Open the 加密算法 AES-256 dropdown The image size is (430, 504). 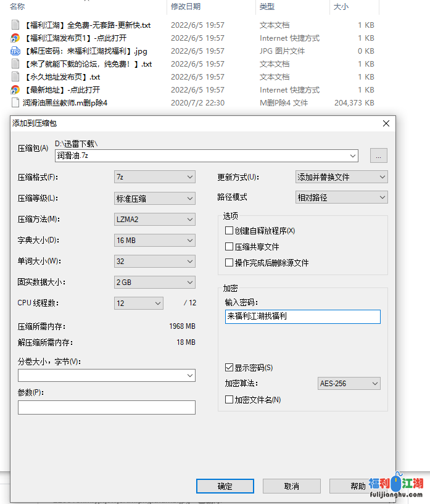(349, 384)
